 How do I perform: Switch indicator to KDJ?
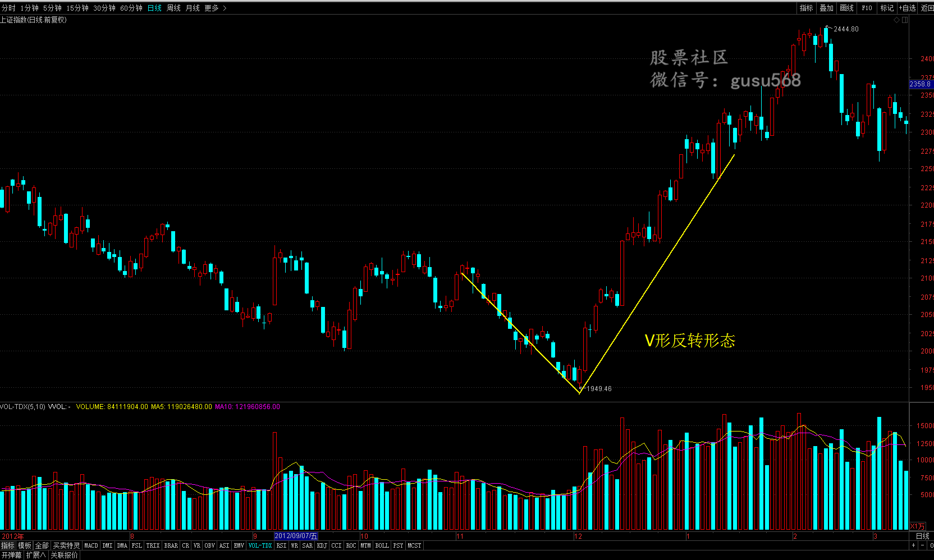coord(322,545)
